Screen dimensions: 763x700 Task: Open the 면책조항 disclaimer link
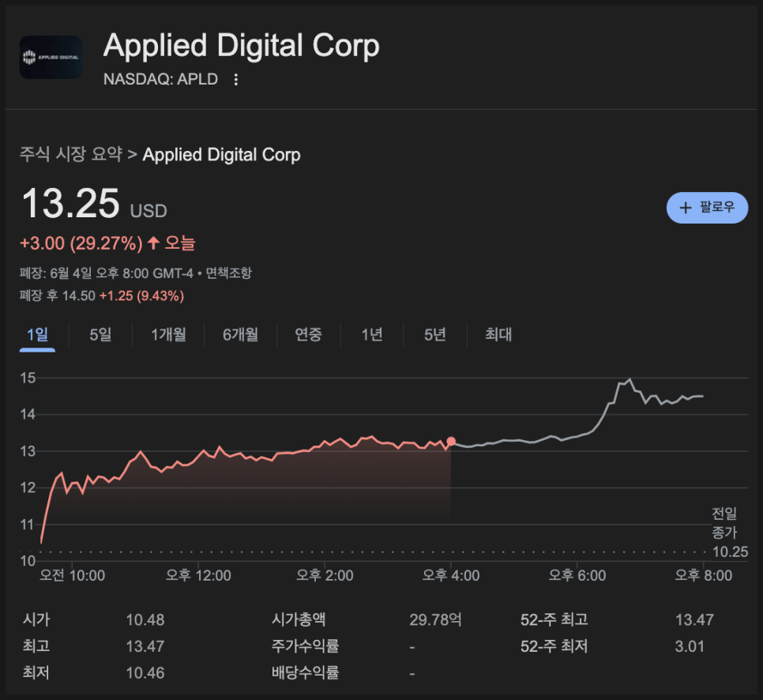tap(229, 273)
